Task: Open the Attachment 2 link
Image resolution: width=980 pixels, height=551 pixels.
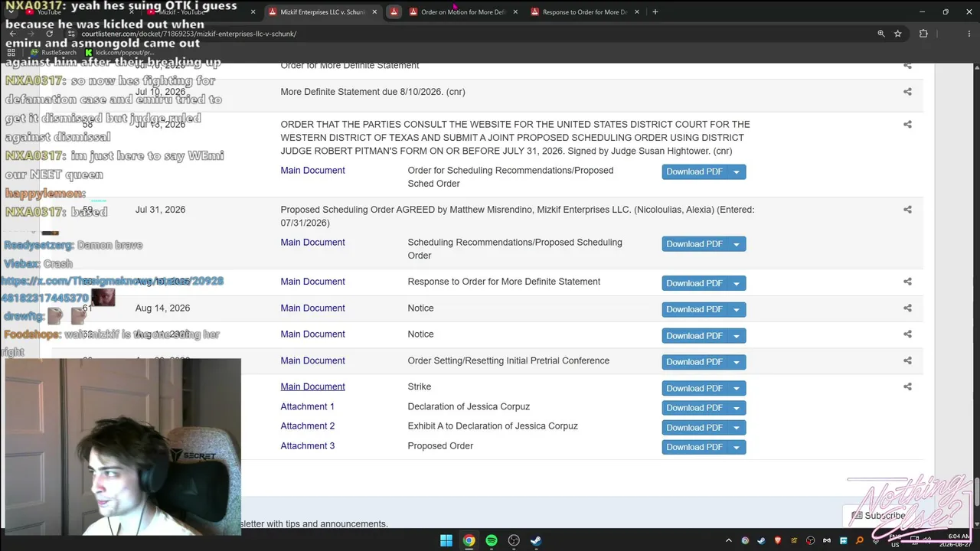Action: (307, 426)
